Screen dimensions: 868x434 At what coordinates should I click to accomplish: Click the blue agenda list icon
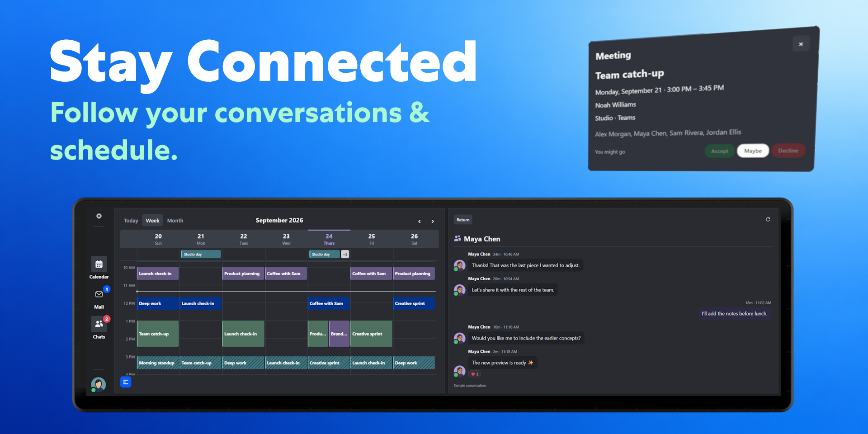pyautogui.click(x=126, y=382)
